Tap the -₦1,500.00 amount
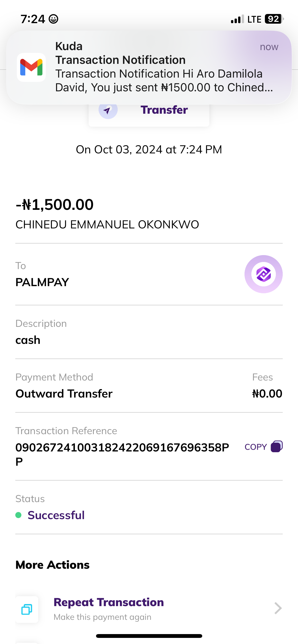The width and height of the screenshot is (298, 644). click(x=55, y=205)
